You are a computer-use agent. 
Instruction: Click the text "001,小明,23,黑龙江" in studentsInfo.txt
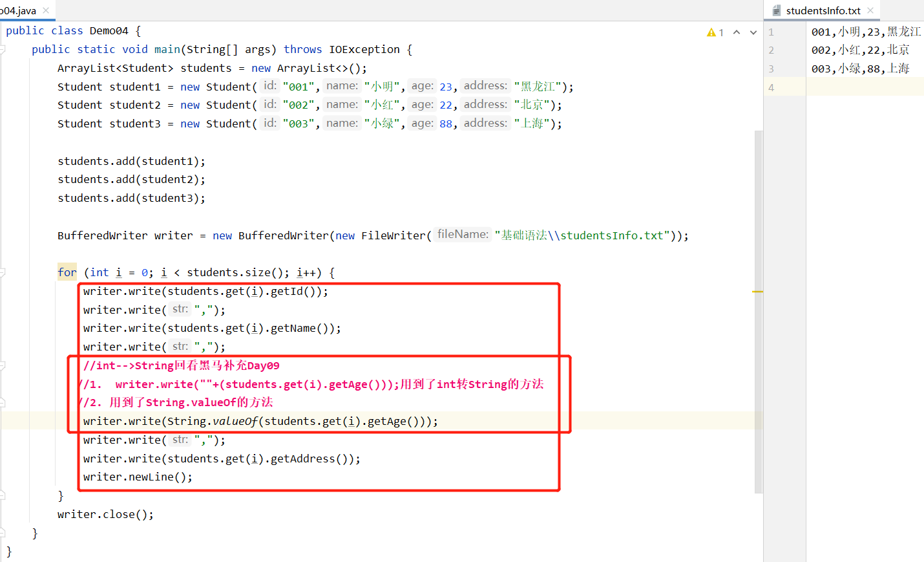pos(866,32)
